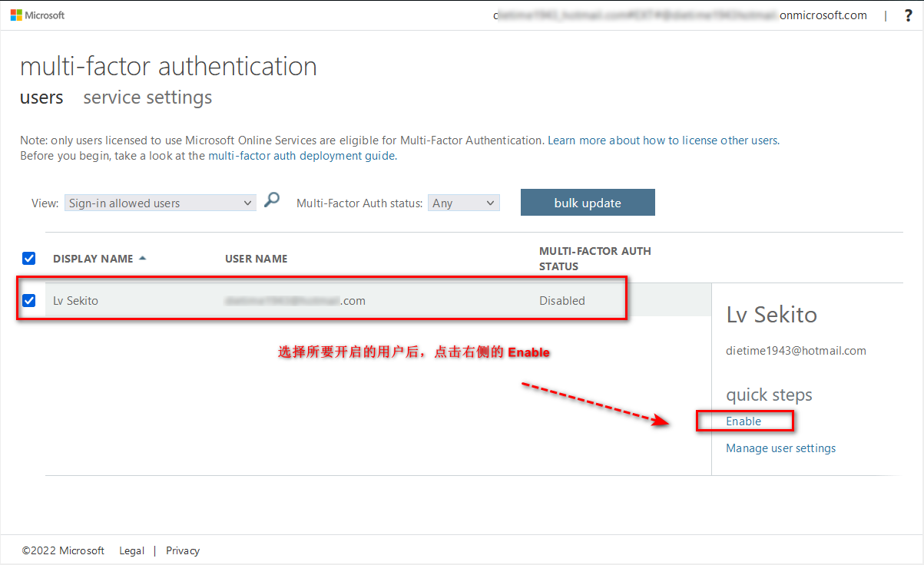
Task: Uncheck the select-all checkbox in table header
Action: pos(28,259)
